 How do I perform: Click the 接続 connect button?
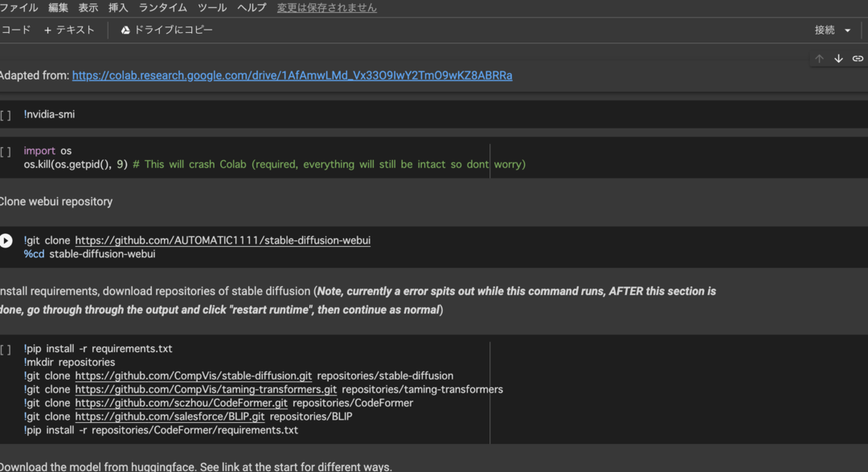[x=825, y=30]
